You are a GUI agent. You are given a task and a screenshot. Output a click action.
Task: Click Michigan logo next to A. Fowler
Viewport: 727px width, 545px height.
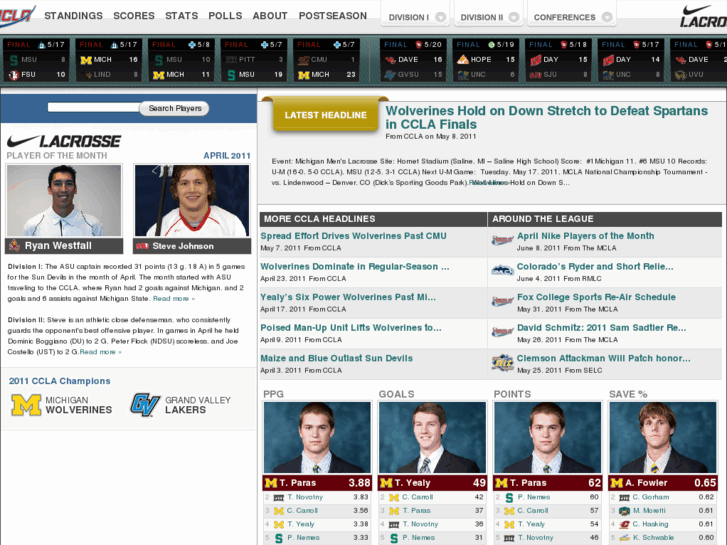[x=616, y=483]
